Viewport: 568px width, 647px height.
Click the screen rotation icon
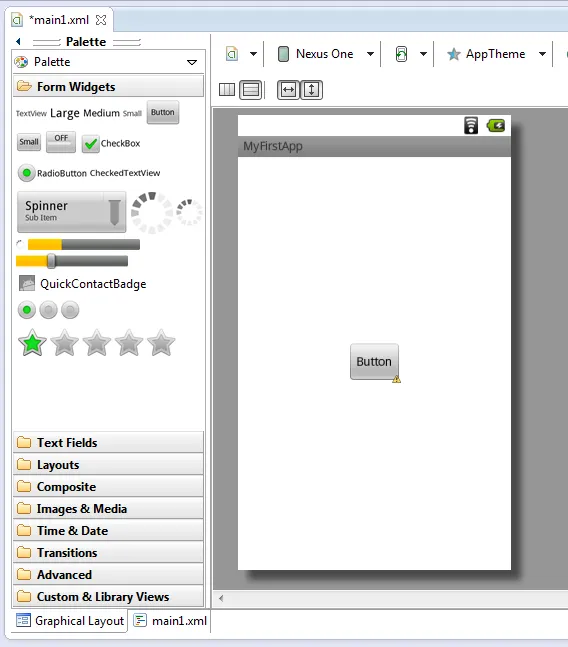[x=401, y=54]
